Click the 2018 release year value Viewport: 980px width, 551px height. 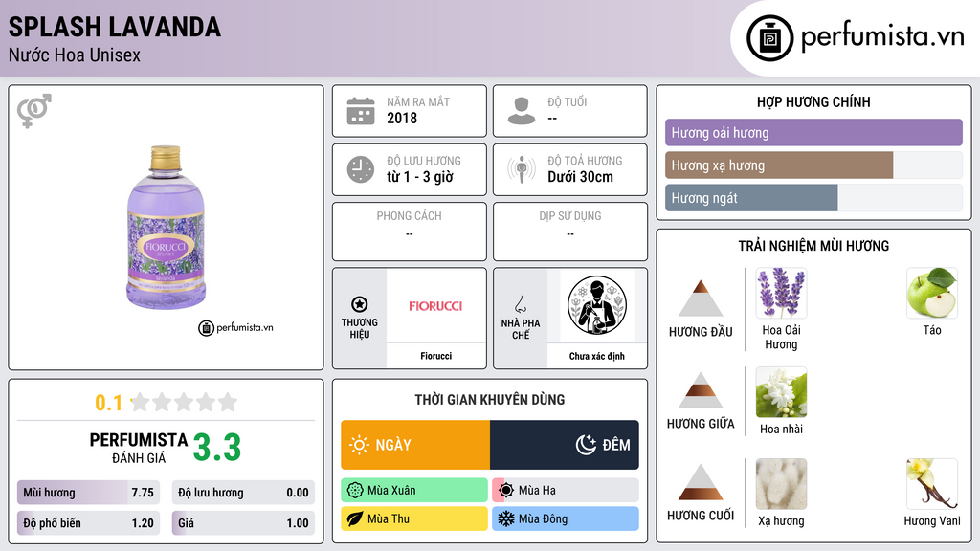click(402, 118)
